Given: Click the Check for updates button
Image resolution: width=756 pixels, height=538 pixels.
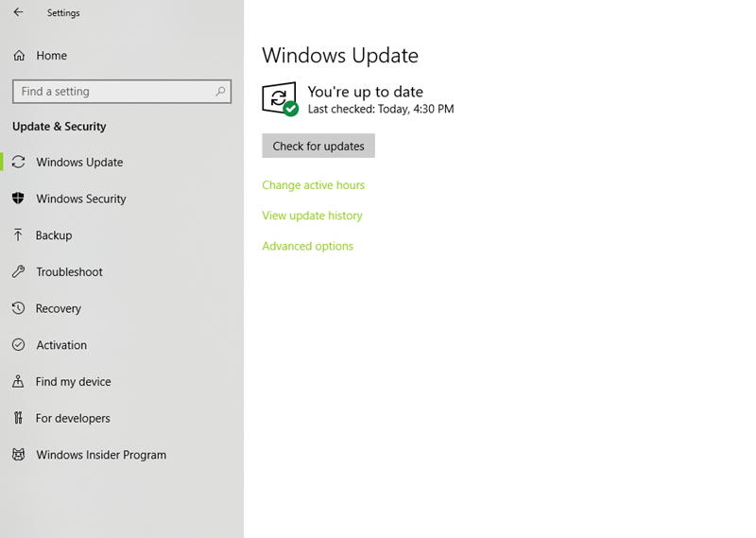Looking at the screenshot, I should pyautogui.click(x=318, y=146).
